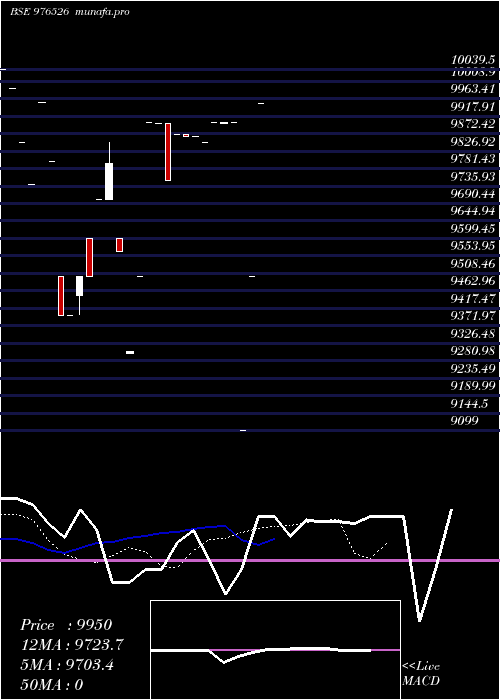The width and height of the screenshot is (500, 700).
Task: Click the 9553.95 price axis label
Action: coord(473,246)
